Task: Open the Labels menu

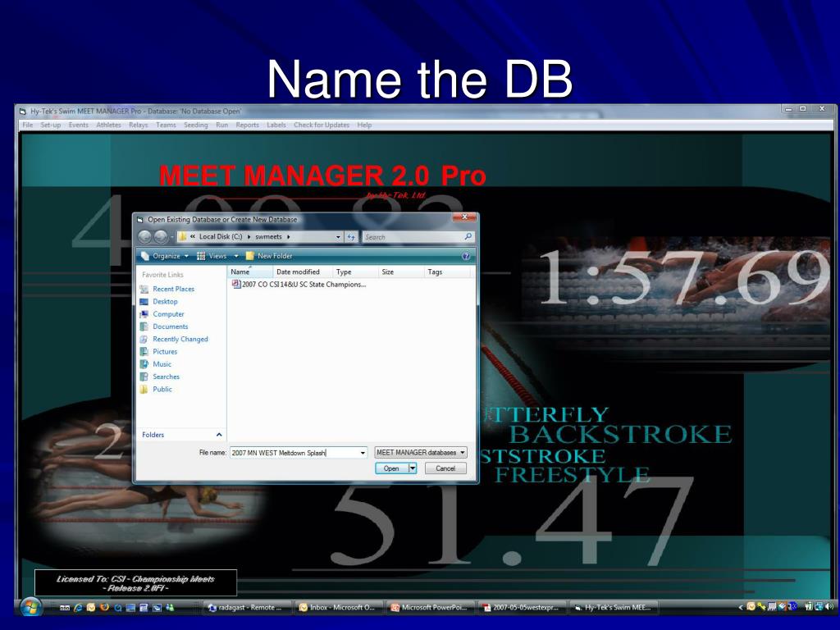Action: point(276,125)
